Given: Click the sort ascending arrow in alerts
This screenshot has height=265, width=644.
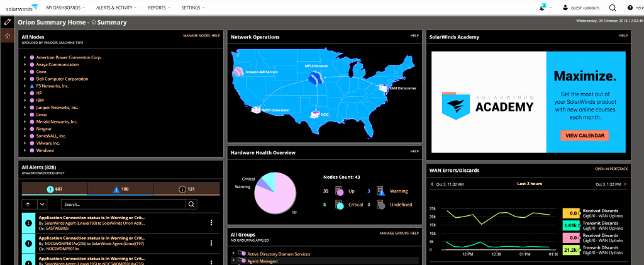Looking at the screenshot, I should pyautogui.click(x=28, y=204).
